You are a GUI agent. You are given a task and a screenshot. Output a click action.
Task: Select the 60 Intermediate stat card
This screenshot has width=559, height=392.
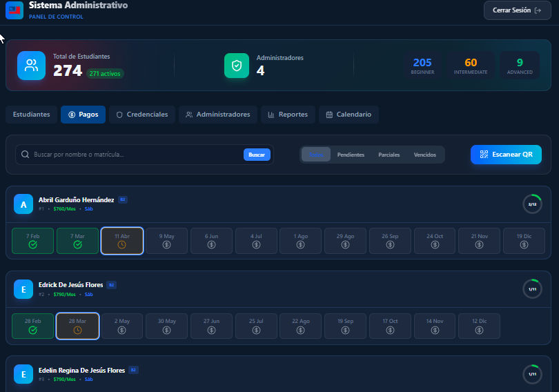[x=471, y=66]
